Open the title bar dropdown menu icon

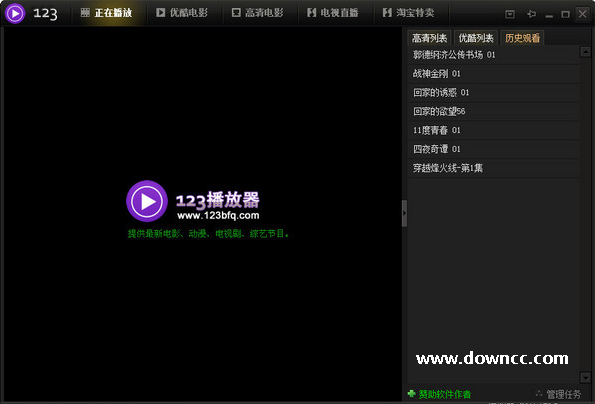point(510,14)
